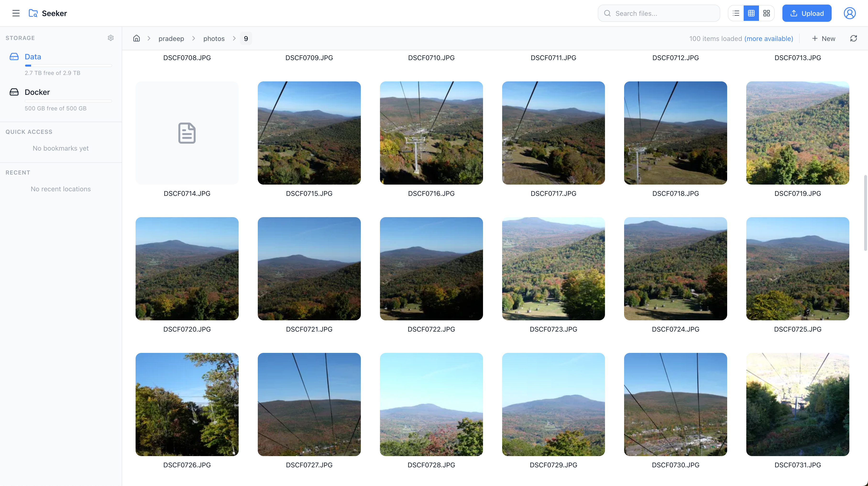Click chevron after photos breadcrumb
This screenshot has height=486, width=868.
234,39
